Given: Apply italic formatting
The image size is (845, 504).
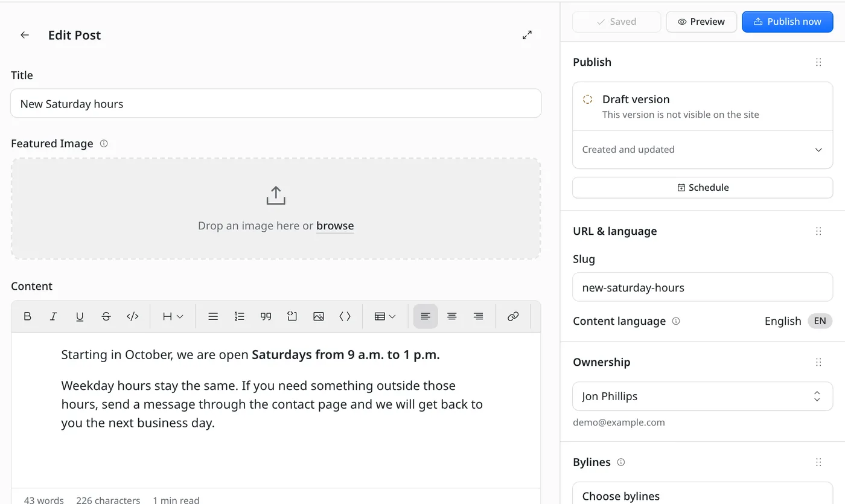Looking at the screenshot, I should coord(53,316).
